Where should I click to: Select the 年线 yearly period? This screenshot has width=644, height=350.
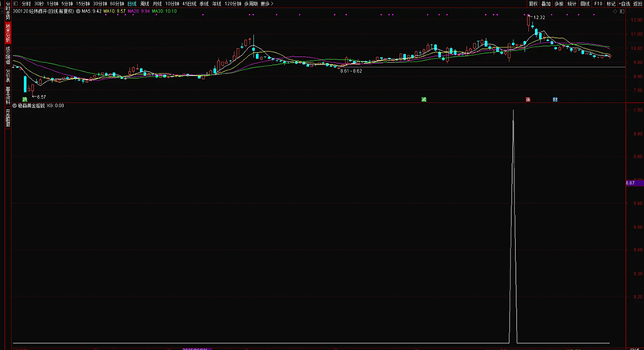click(217, 4)
